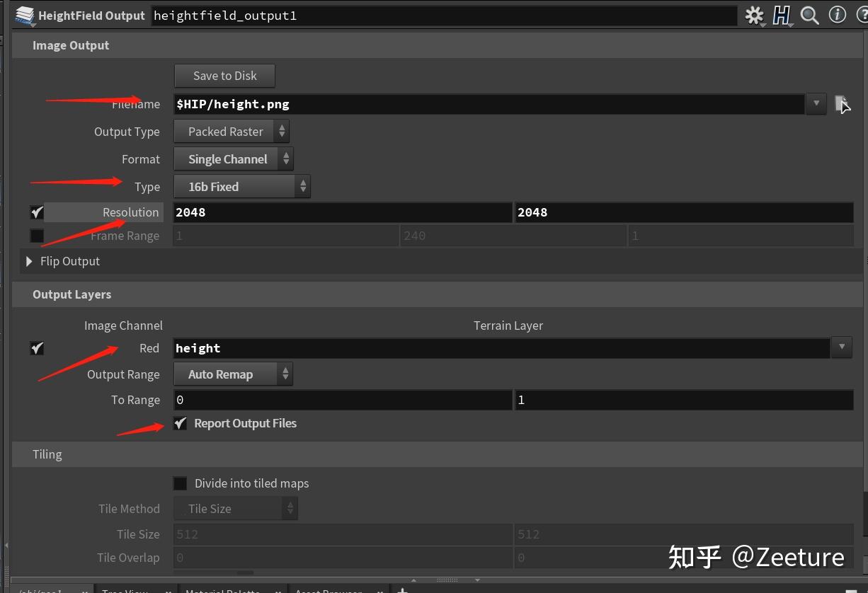The image size is (868, 593).
Task: Open the file chooser icon beside Filename
Action: [x=842, y=104]
